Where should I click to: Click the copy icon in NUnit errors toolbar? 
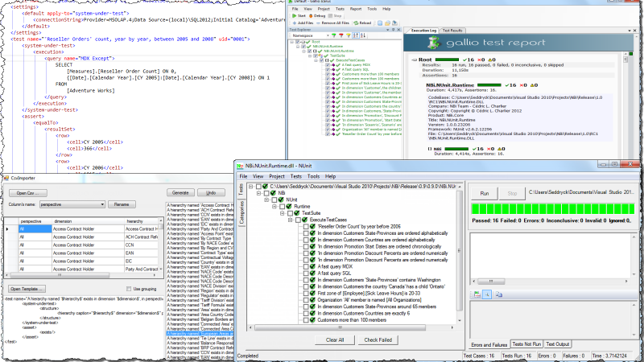tap(498, 294)
